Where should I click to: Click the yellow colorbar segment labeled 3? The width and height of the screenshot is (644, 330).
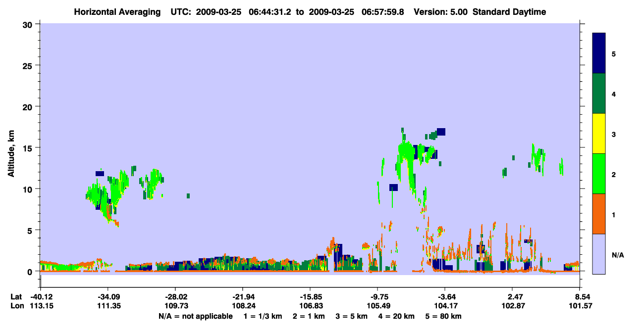click(599, 134)
